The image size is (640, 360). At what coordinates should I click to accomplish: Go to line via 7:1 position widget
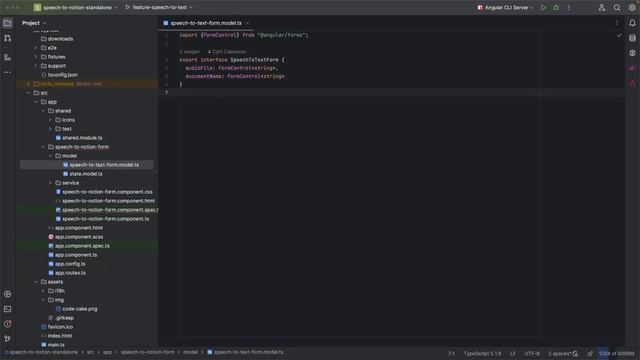(x=451, y=353)
